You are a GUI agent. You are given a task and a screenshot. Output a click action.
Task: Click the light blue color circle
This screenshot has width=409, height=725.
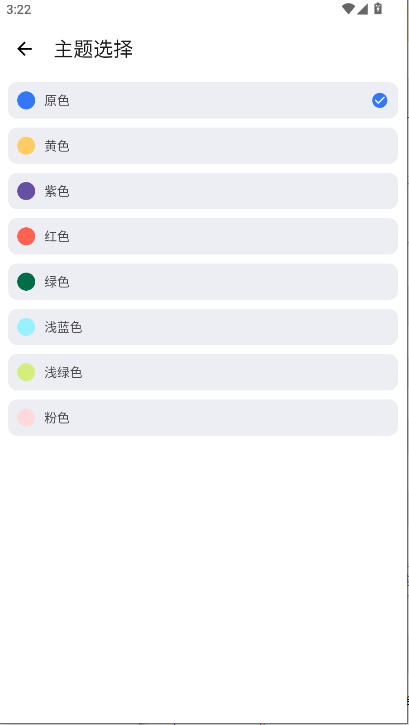point(26,327)
